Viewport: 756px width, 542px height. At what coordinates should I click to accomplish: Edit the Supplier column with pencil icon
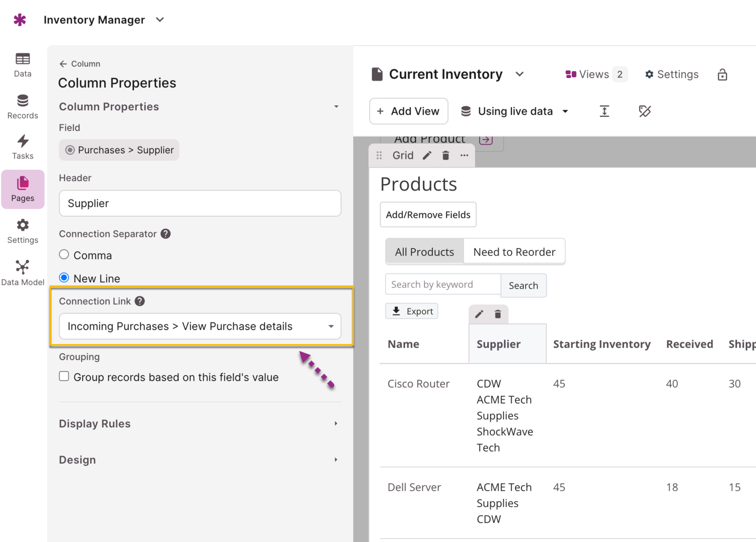click(x=479, y=314)
